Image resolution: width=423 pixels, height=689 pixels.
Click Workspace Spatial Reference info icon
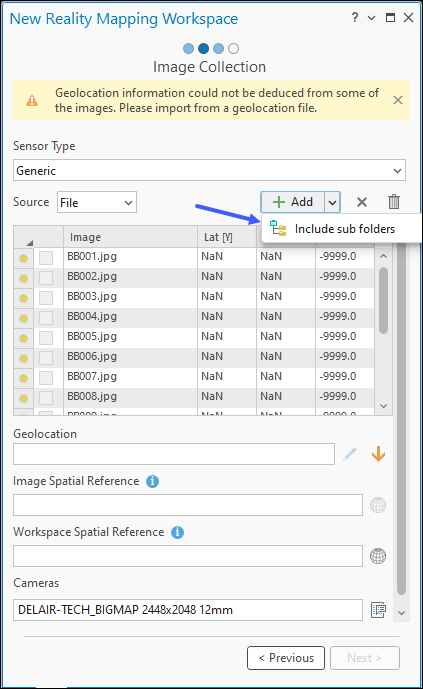[x=177, y=532]
